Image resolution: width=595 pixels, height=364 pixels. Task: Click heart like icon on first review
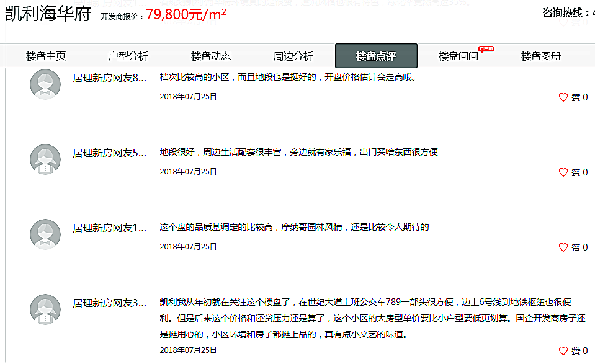coord(563,97)
